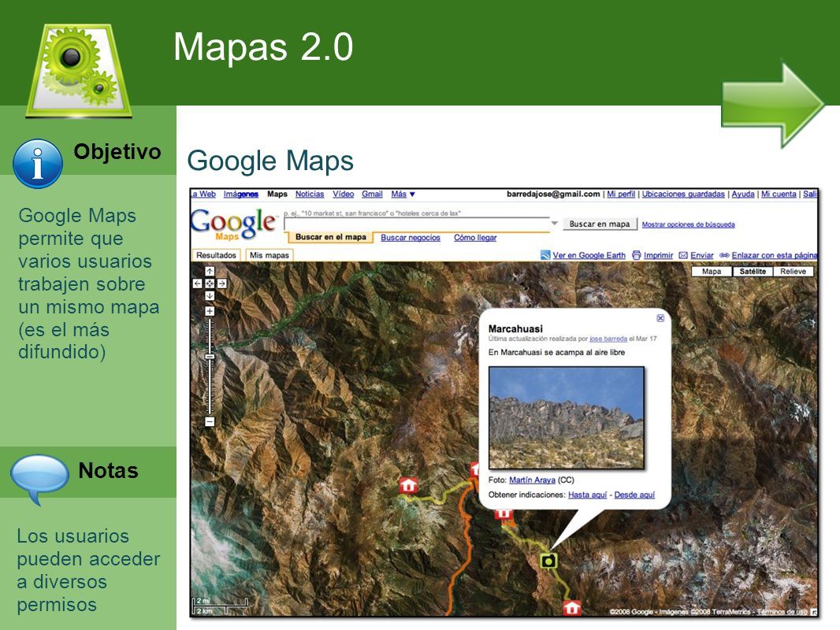Click the Google Maps logo
The height and width of the screenshot is (630, 840).
233,224
